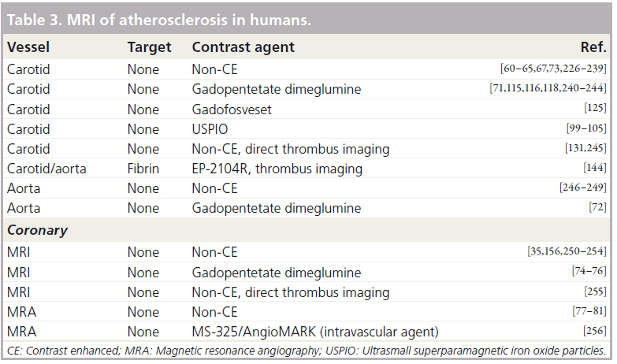Click the Carotid/aorta vessel cell
This screenshot has width=617, height=364.
coord(46,169)
